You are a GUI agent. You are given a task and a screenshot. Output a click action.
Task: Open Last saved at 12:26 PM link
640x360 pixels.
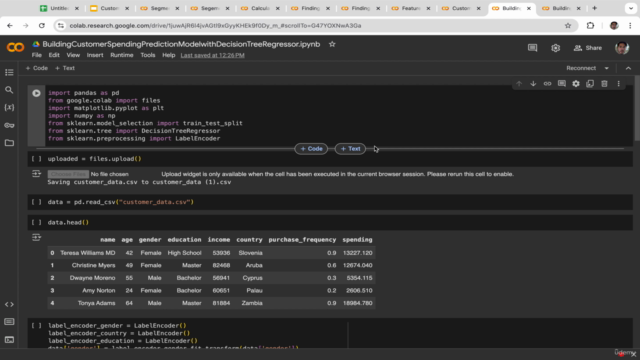pos(213,55)
